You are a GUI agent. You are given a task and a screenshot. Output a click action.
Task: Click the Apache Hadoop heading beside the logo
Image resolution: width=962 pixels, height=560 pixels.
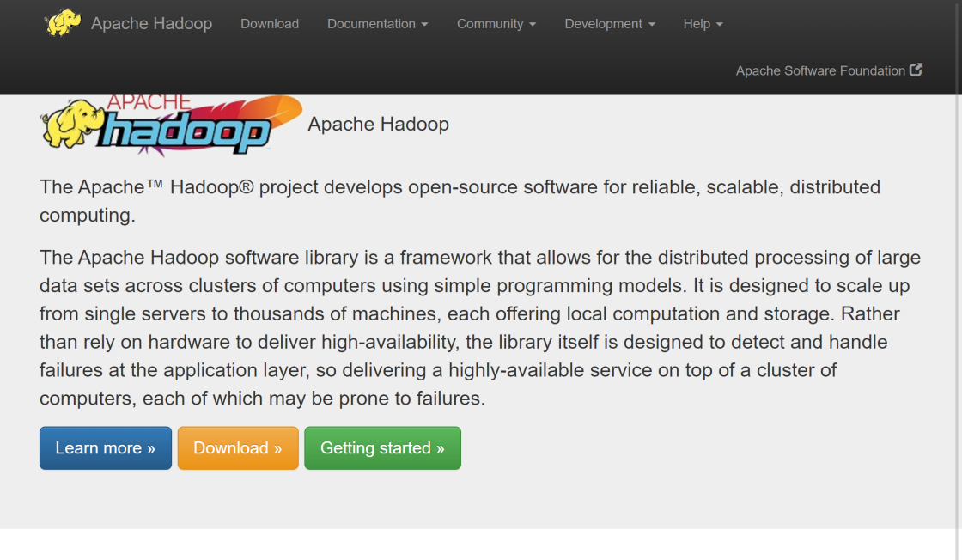click(x=378, y=125)
